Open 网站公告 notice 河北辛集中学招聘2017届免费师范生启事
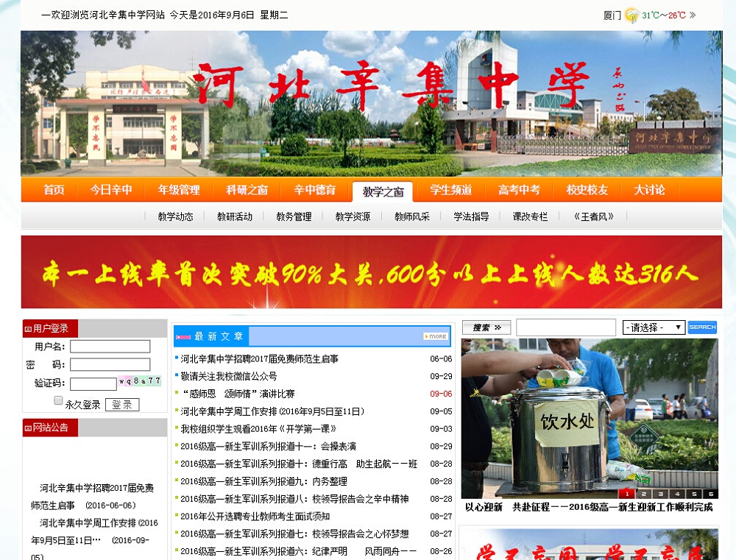The image size is (736, 560). (x=92, y=497)
